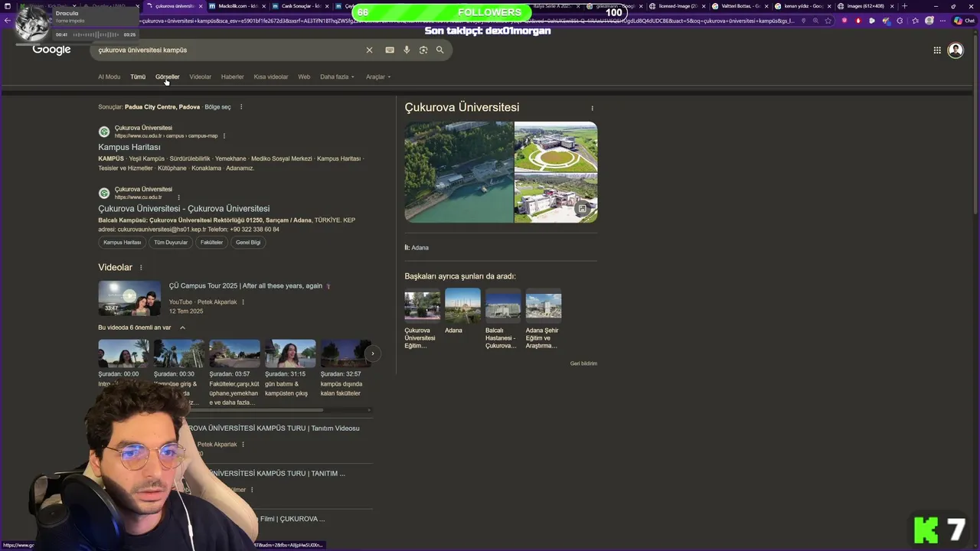
Task: Click the Google logo
Action: [51, 50]
